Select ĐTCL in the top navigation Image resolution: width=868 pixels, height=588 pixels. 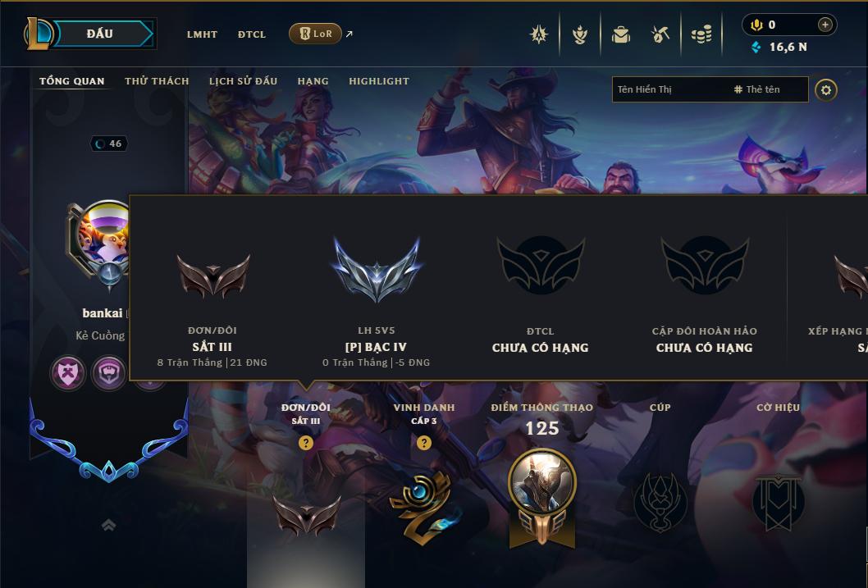click(x=252, y=34)
